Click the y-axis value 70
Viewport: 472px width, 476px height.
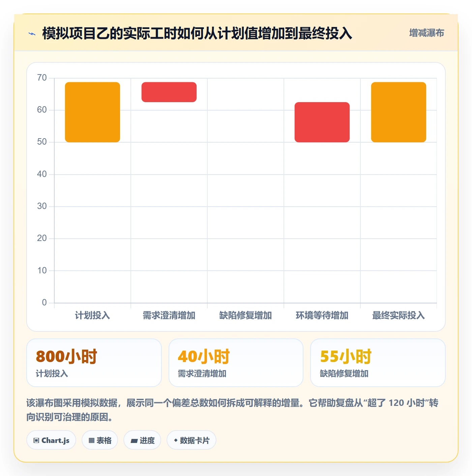coord(42,78)
